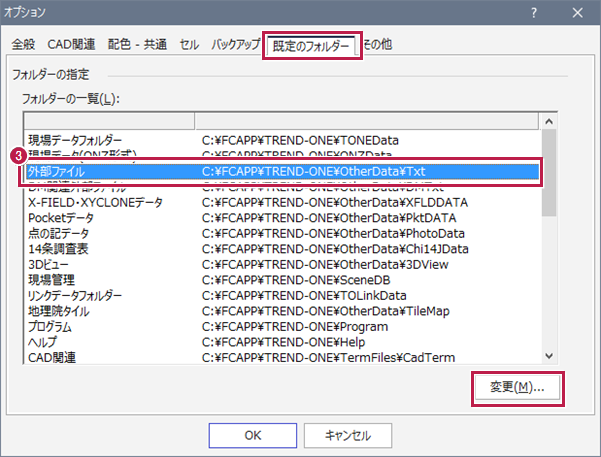The width and height of the screenshot is (601, 457).
Task: Click the scrollbar up arrow in folder list
Action: click(549, 121)
